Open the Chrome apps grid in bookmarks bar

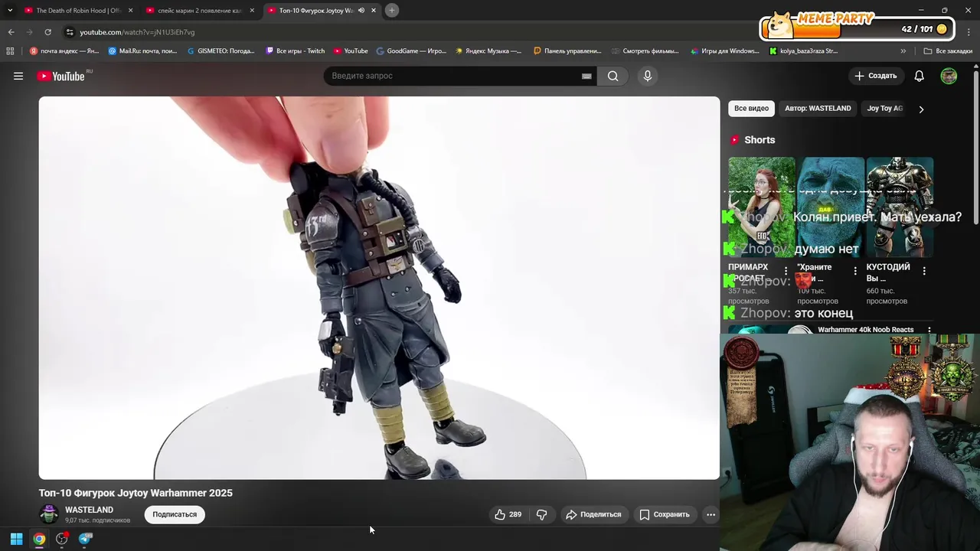pyautogui.click(x=10, y=51)
